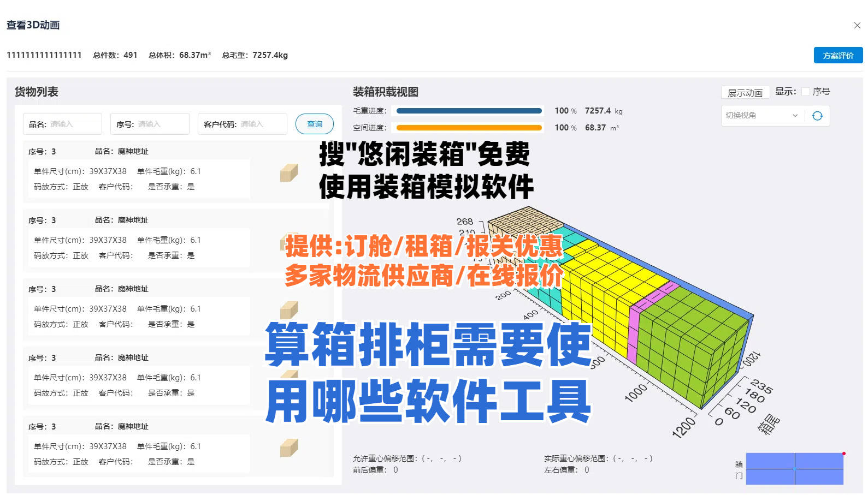Click the 方案评价 button
Viewport: 868px width, 495px height.
coord(838,56)
